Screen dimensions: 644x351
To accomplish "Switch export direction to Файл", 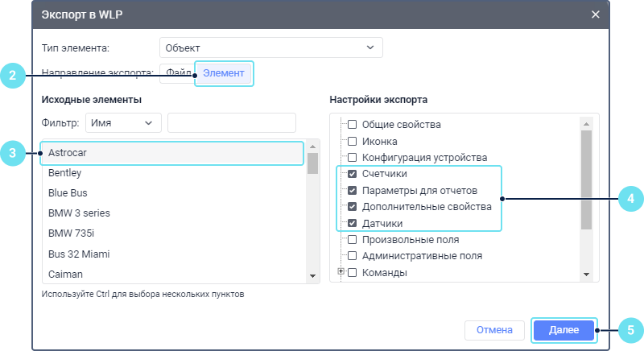I will tap(177, 74).
